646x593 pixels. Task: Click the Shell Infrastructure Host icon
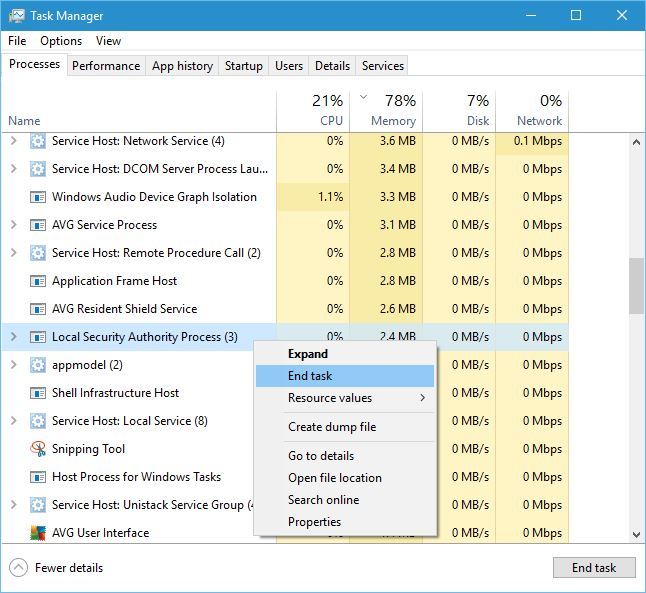[x=38, y=393]
